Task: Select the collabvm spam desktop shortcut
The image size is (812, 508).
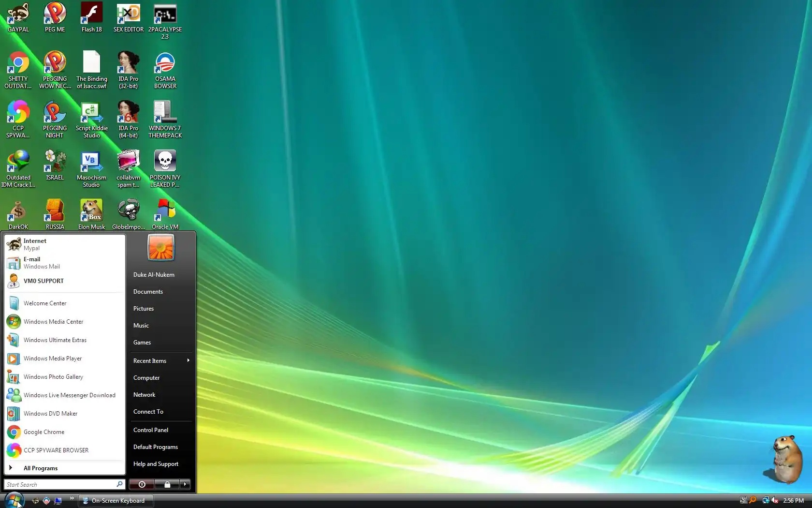Action: pos(128,169)
